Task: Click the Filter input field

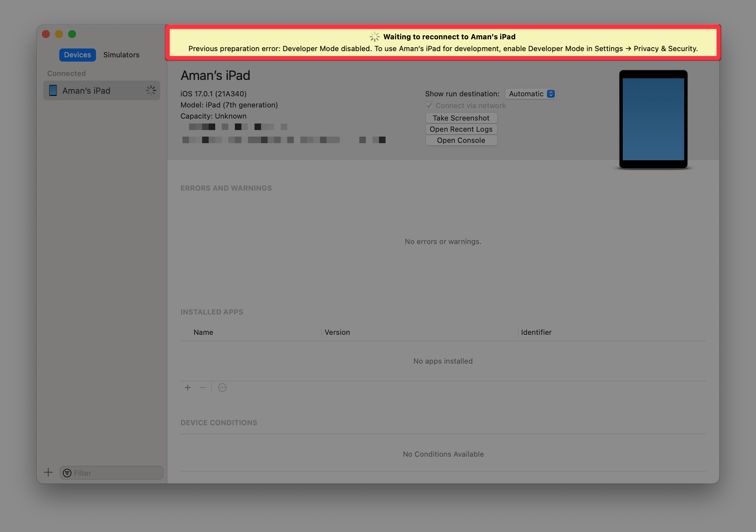Action: tap(111, 473)
